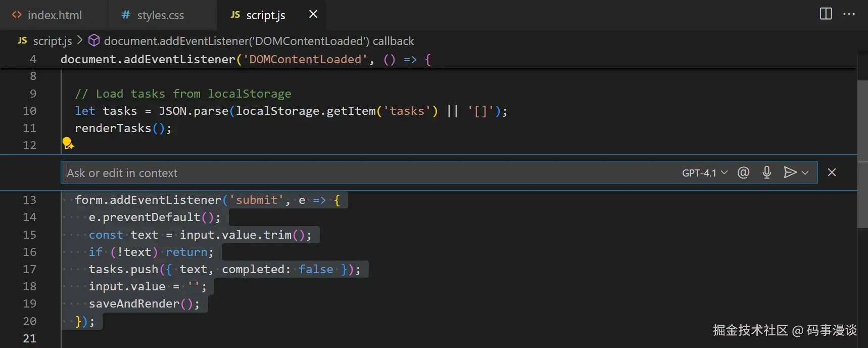This screenshot has width=868, height=348.
Task: Click line number 13 in the gutter
Action: pos(29,200)
